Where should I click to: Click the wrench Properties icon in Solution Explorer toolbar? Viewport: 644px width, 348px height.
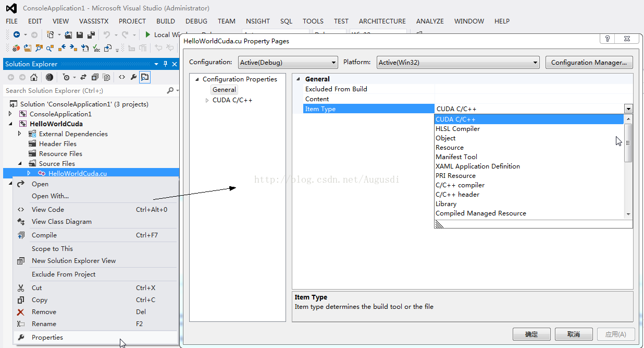[133, 77]
